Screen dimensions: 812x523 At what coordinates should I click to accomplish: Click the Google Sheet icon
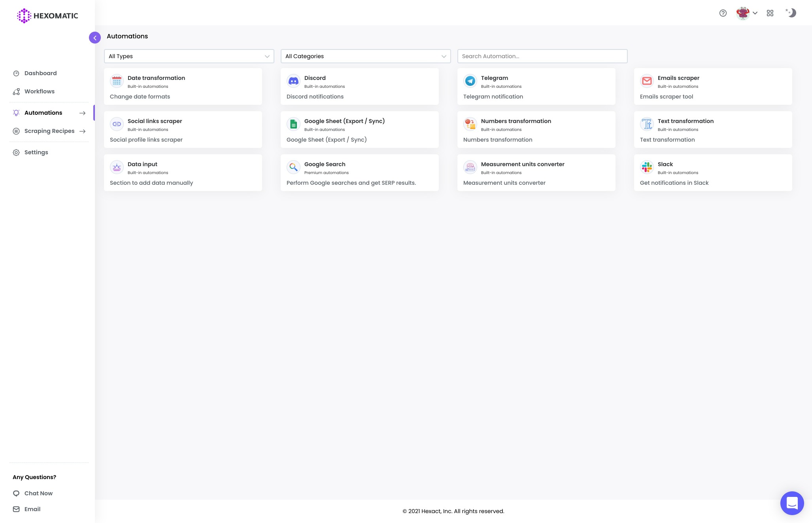point(293,124)
